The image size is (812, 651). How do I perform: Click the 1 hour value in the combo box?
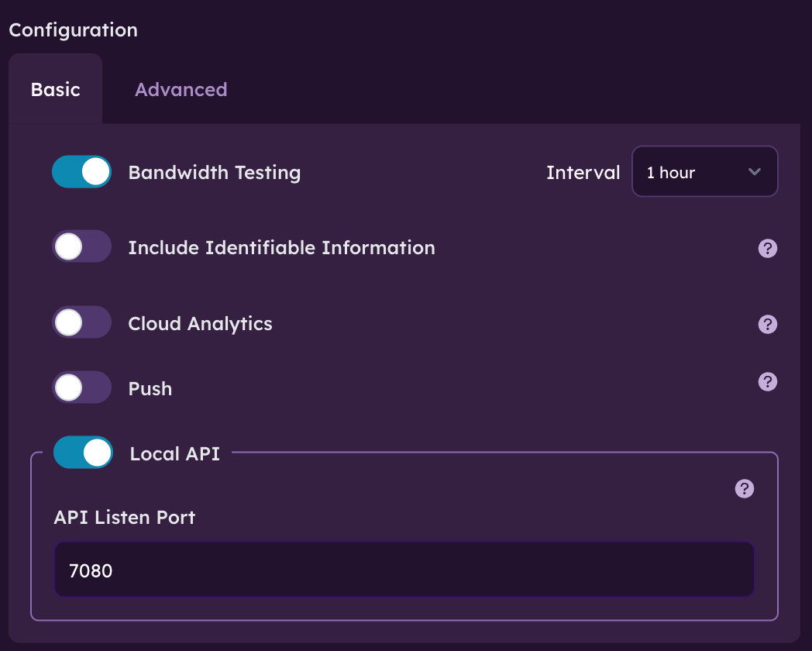670,172
